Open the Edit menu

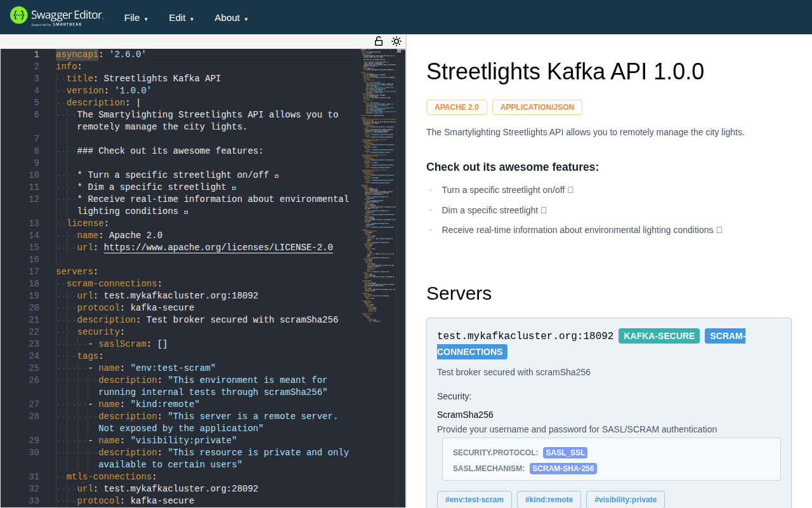(181, 18)
